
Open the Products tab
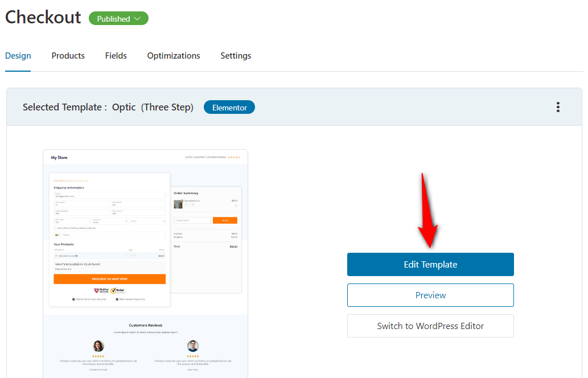[68, 56]
